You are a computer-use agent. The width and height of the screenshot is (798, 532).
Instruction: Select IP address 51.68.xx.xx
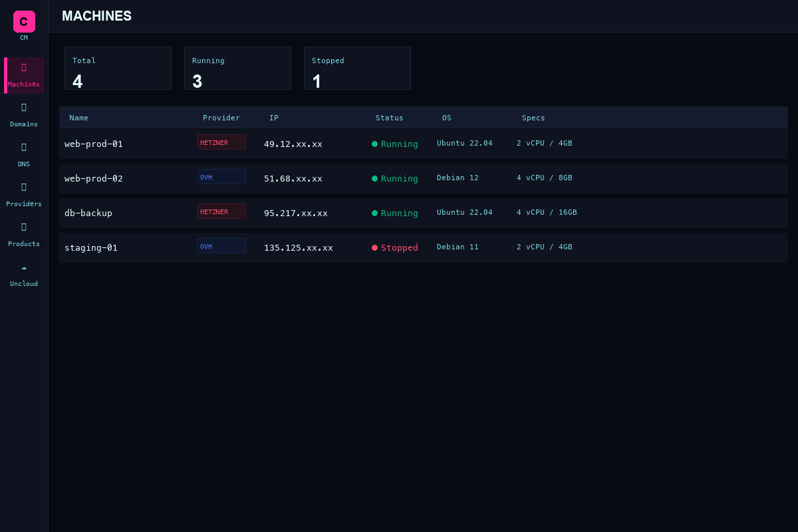(x=293, y=178)
